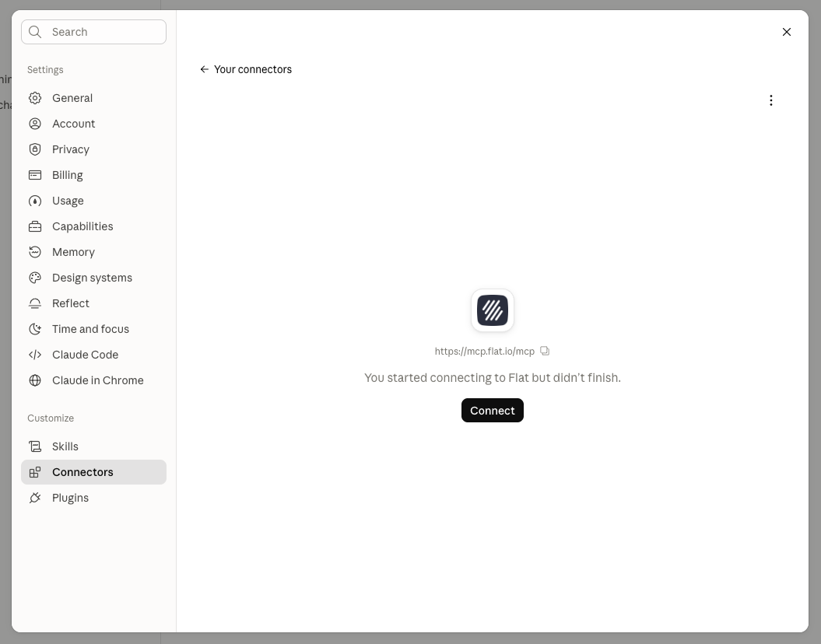The image size is (821, 644).
Task: Click the Design systems palette icon
Action: [x=35, y=278]
